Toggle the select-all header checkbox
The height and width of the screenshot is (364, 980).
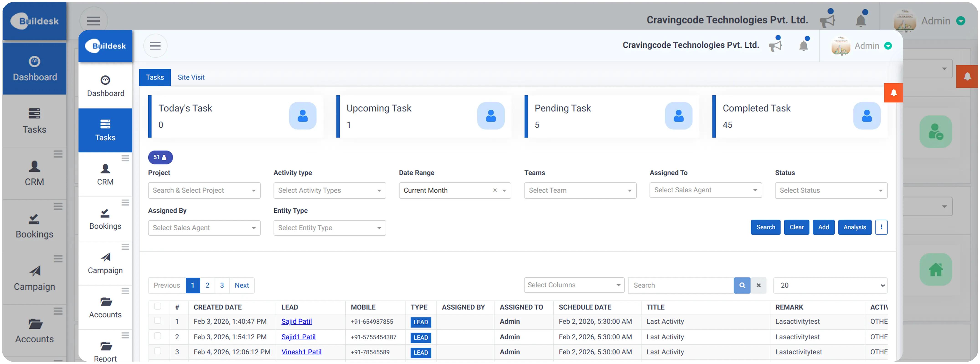[157, 306]
